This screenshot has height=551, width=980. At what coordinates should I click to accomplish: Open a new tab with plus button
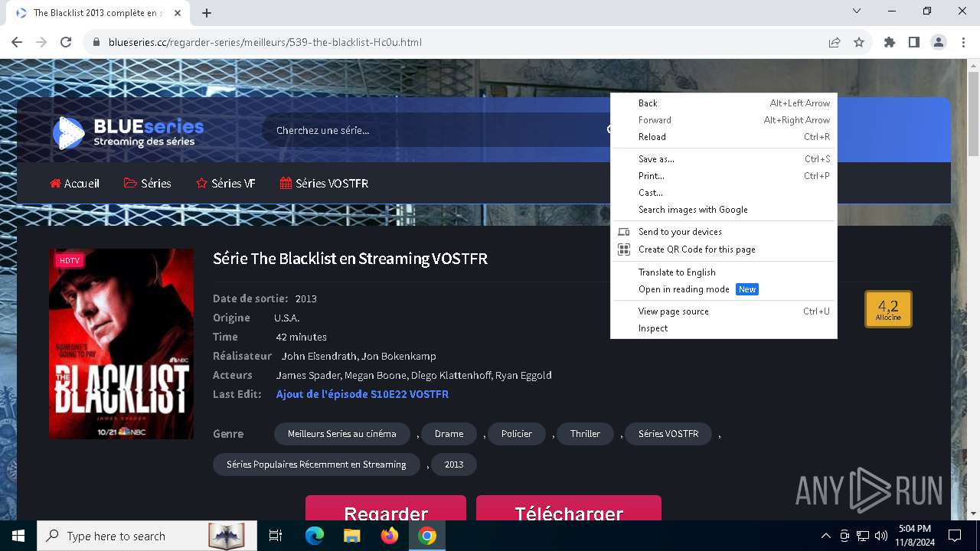pyautogui.click(x=207, y=13)
